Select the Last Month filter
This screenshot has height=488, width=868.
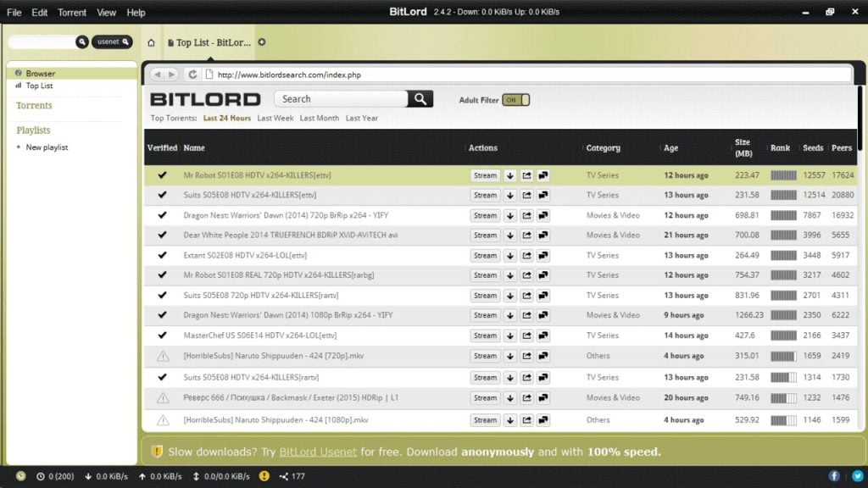[319, 118]
